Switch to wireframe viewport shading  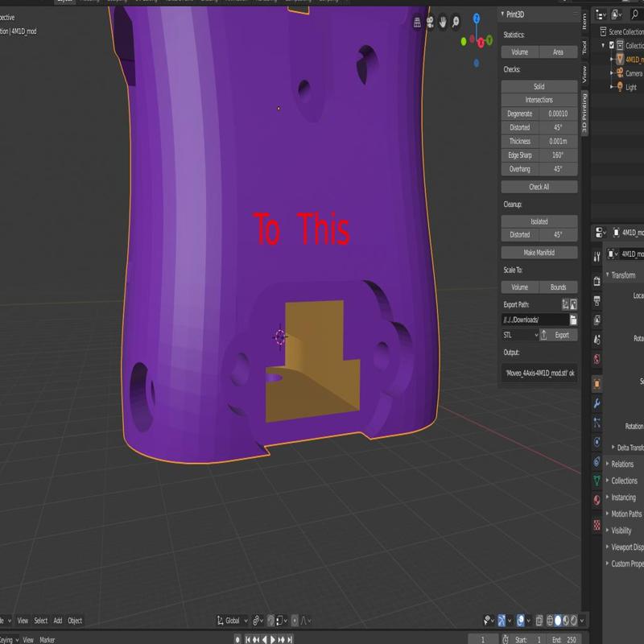click(550, 620)
